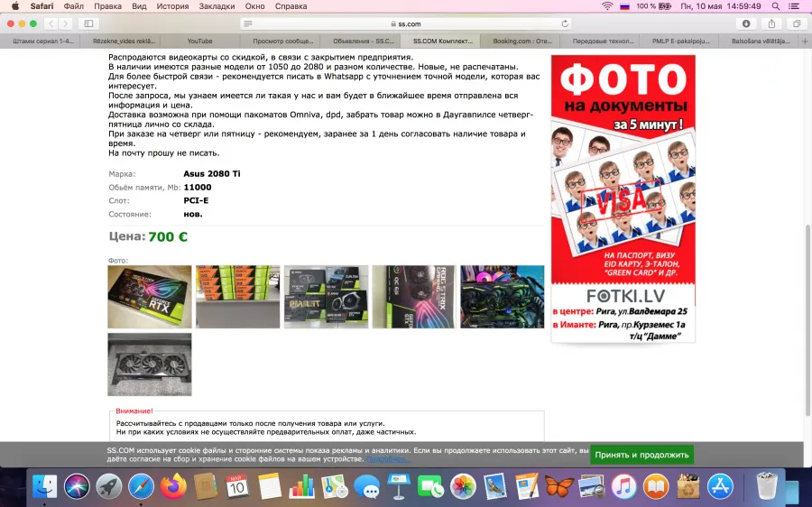Open Wi-Fi status in menu bar
812x507 pixels.
point(607,6)
